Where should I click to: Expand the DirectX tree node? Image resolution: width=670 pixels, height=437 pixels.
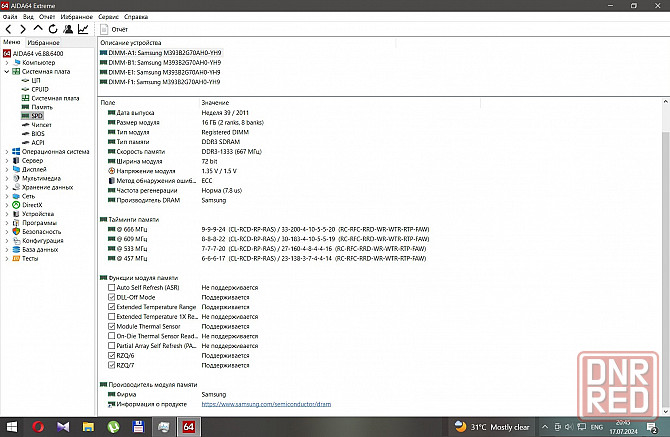tap(7, 205)
